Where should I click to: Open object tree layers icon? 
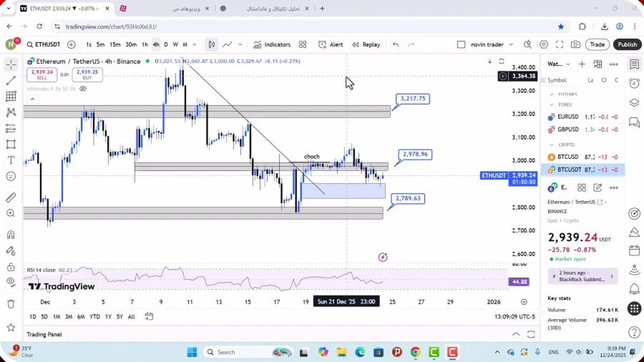point(634,103)
